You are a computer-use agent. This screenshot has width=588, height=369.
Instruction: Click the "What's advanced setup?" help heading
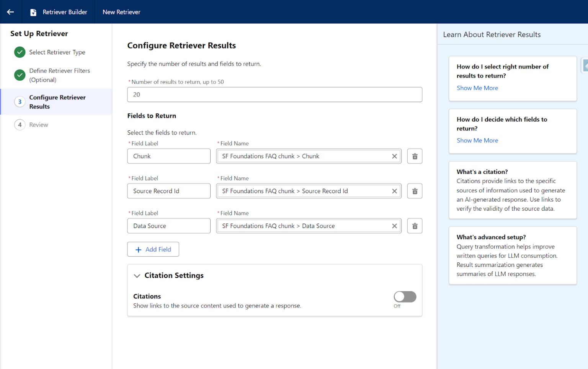[x=491, y=237]
